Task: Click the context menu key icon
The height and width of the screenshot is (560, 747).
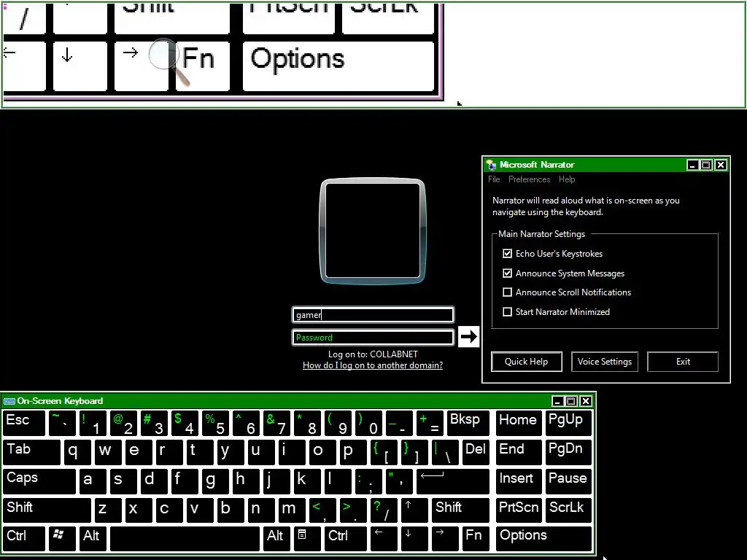Action: [307, 539]
